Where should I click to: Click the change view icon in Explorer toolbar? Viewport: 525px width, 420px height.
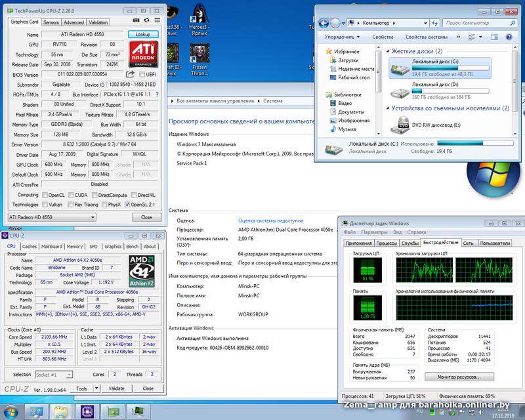pos(471,37)
